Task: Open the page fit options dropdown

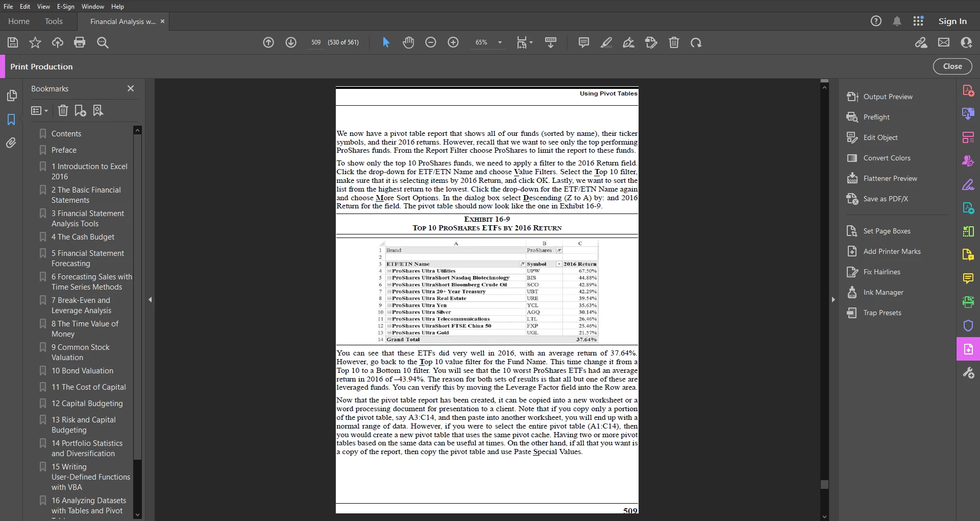Action: pyautogui.click(x=525, y=42)
